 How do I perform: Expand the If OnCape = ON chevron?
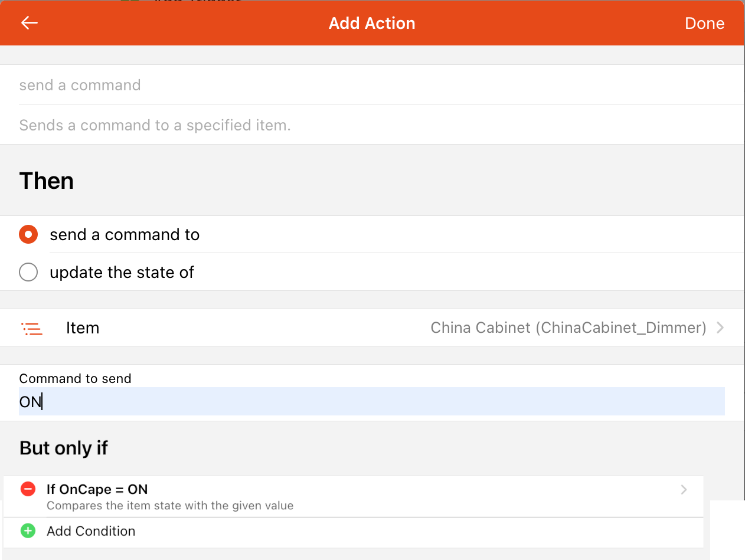(x=684, y=489)
